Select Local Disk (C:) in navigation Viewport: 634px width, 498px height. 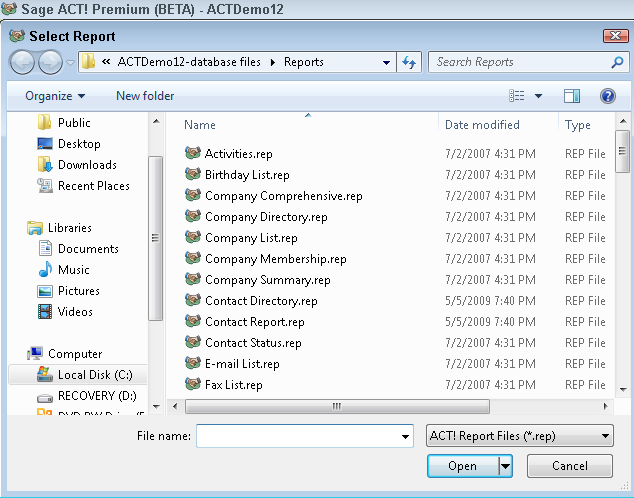[78, 375]
